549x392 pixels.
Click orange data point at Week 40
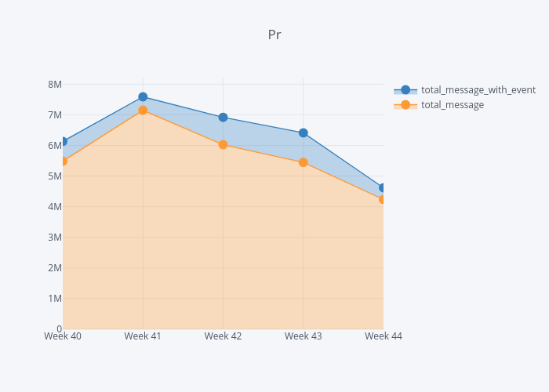64,161
